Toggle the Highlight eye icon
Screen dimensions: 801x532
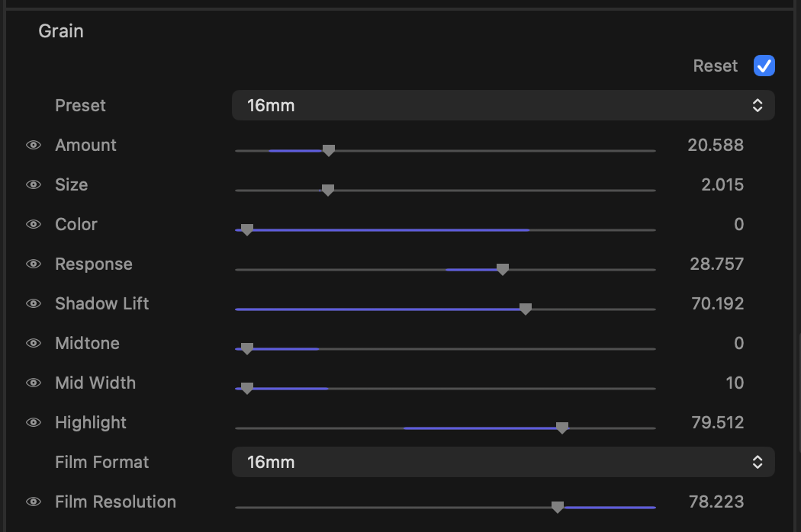click(x=34, y=422)
